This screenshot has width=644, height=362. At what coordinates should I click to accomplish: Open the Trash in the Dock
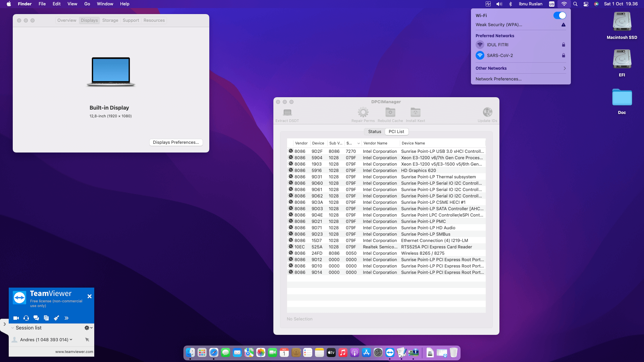coord(453,353)
